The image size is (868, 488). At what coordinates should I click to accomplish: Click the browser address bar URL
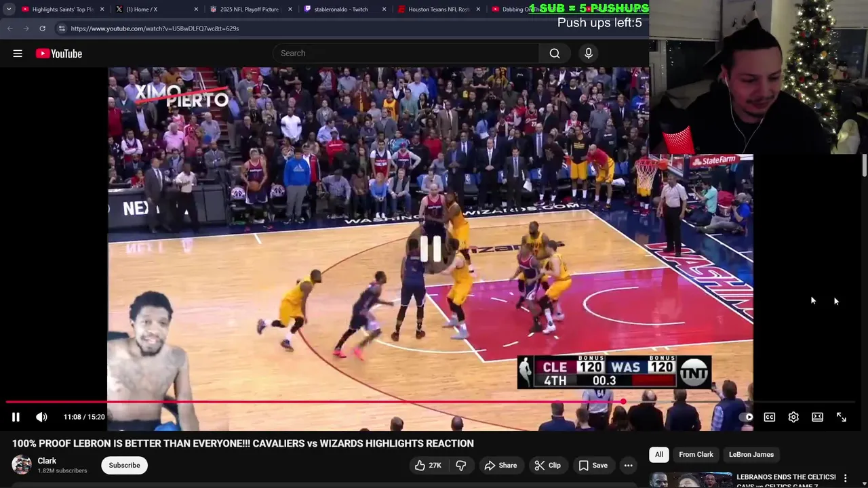point(155,28)
